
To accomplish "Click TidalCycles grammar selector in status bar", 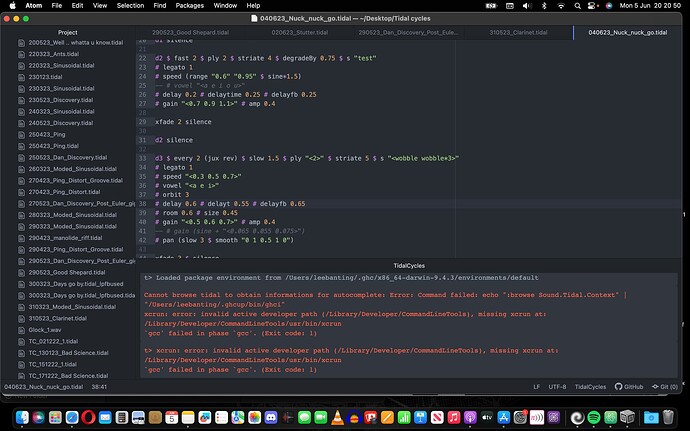I will 590,387.
